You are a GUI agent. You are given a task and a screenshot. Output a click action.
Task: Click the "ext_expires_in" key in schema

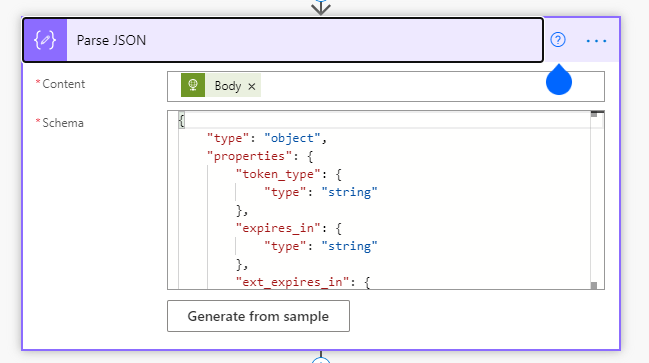[x=292, y=282]
